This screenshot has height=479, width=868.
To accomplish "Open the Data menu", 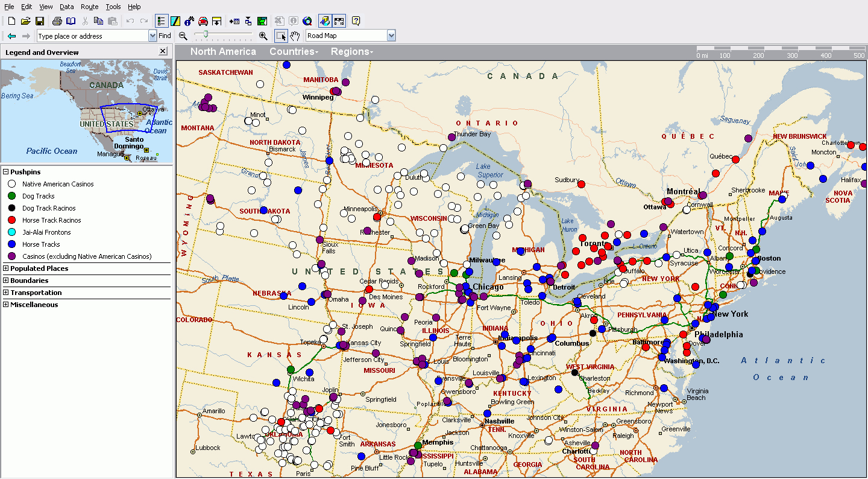I will click(67, 7).
